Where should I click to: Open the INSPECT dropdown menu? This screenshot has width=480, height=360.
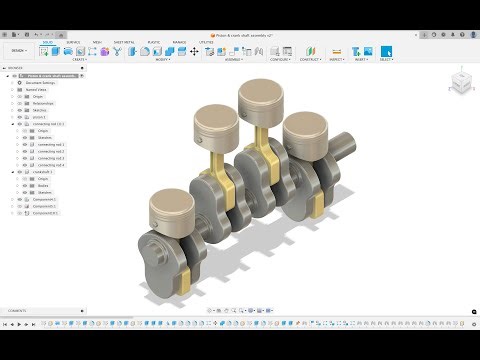(x=337, y=59)
